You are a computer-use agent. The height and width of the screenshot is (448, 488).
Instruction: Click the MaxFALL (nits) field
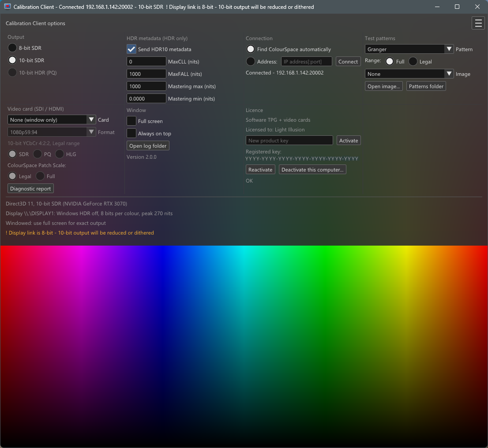pos(146,74)
